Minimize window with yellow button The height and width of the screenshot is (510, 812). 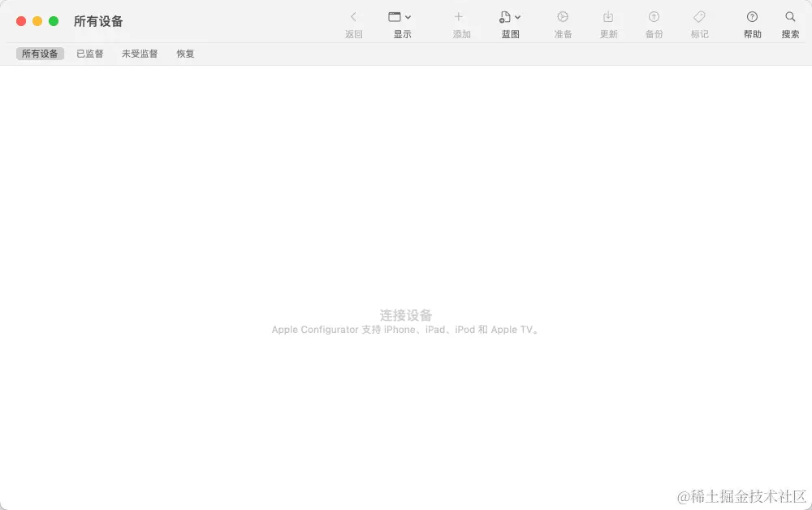click(x=37, y=21)
